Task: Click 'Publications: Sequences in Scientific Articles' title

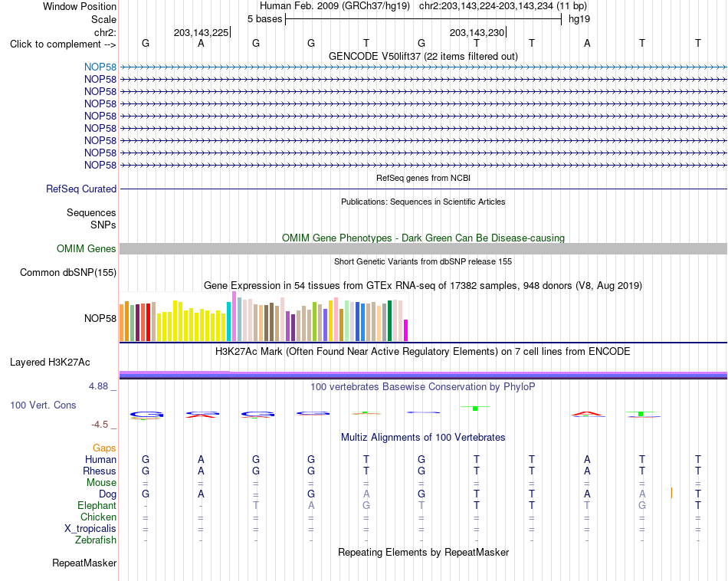Action: [x=423, y=202]
